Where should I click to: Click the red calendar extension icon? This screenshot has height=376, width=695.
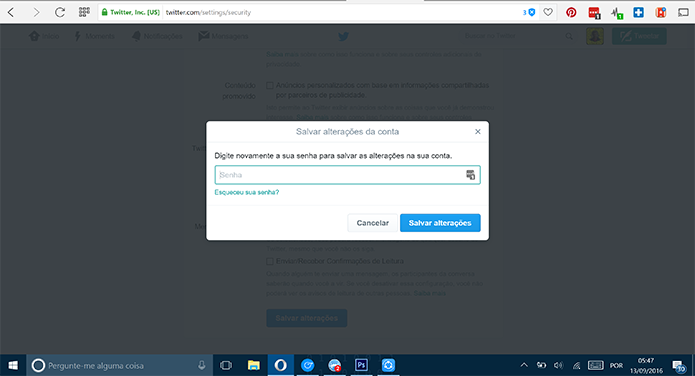[594, 13]
